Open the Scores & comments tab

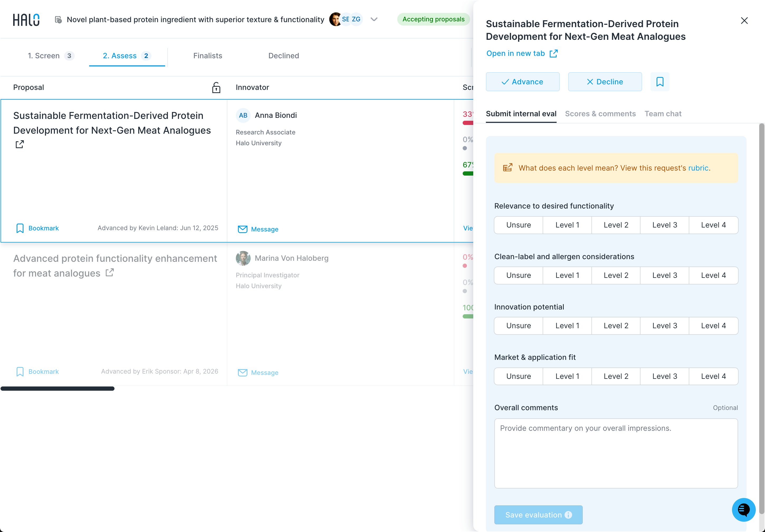click(600, 114)
